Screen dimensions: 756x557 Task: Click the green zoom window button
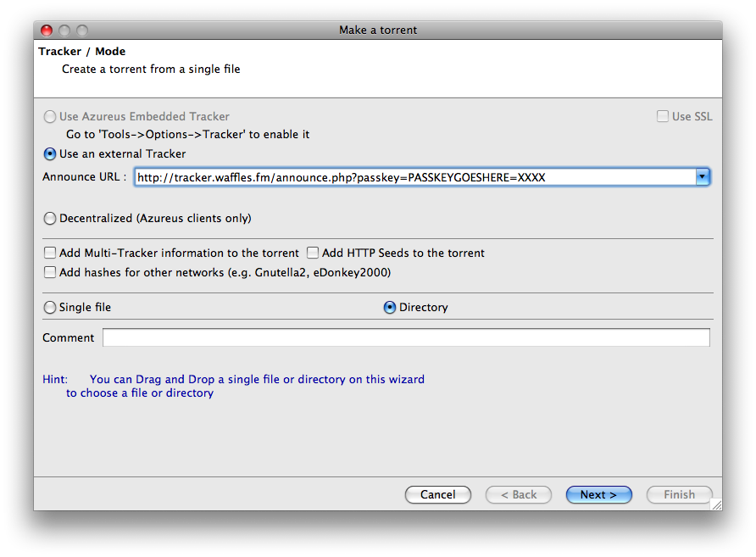[82, 30]
